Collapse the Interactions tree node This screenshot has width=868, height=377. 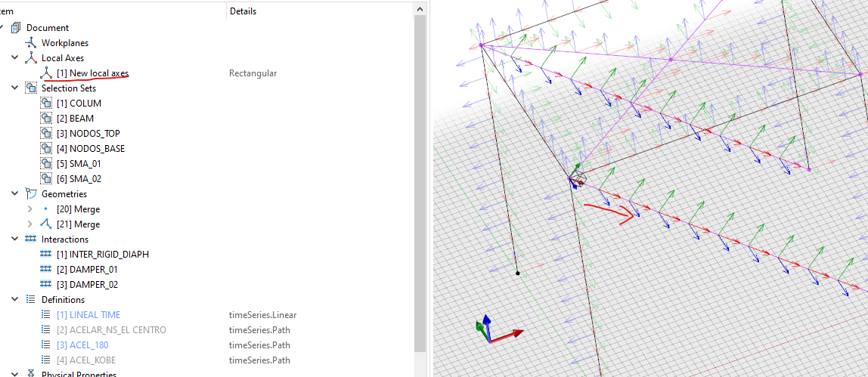(x=14, y=239)
